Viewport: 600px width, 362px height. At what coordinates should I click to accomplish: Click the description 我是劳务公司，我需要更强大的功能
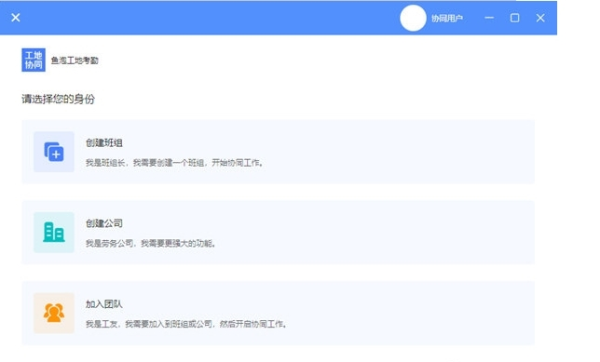coord(151,243)
